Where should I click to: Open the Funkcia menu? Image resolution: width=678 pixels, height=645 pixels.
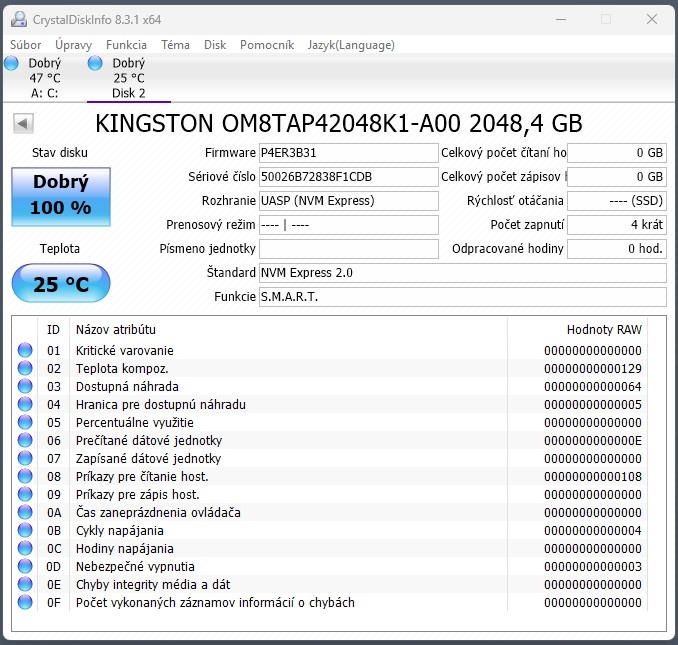126,45
